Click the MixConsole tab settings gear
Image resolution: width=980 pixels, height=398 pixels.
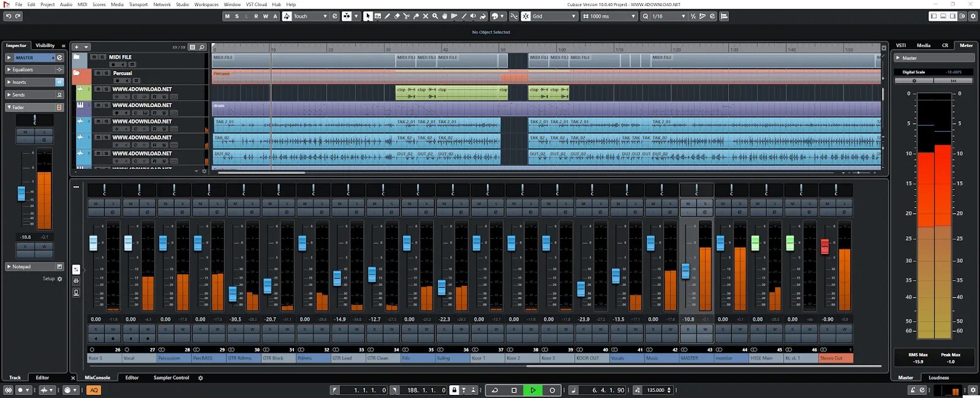point(200,378)
